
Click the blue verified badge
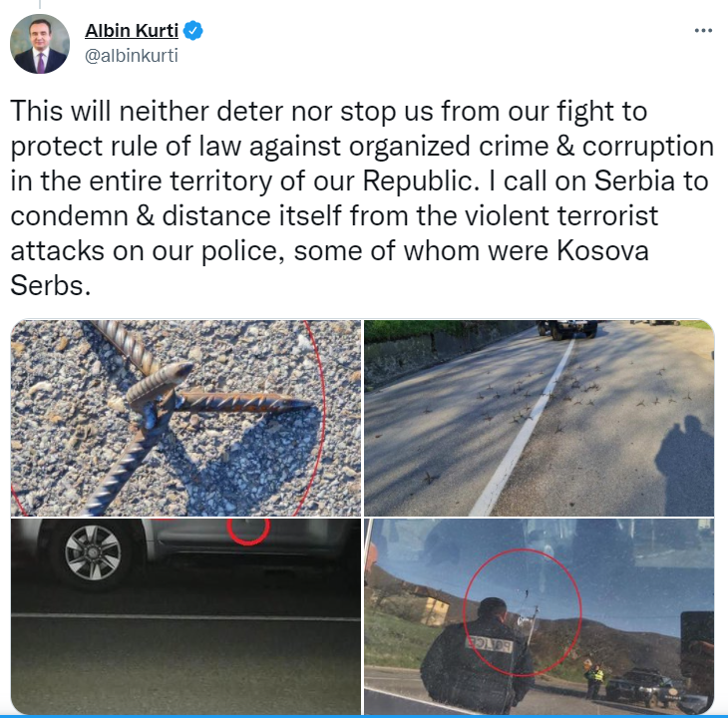[192, 31]
